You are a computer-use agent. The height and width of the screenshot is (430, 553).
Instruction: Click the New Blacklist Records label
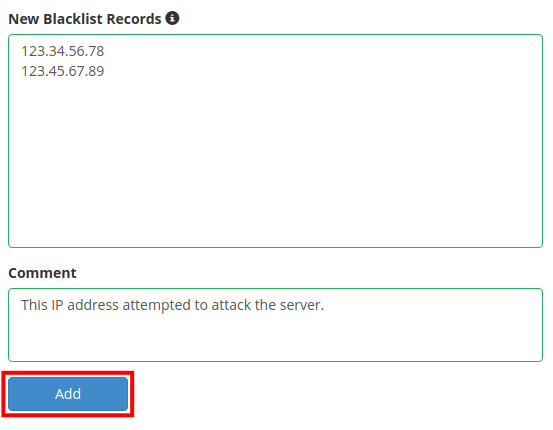(85, 19)
